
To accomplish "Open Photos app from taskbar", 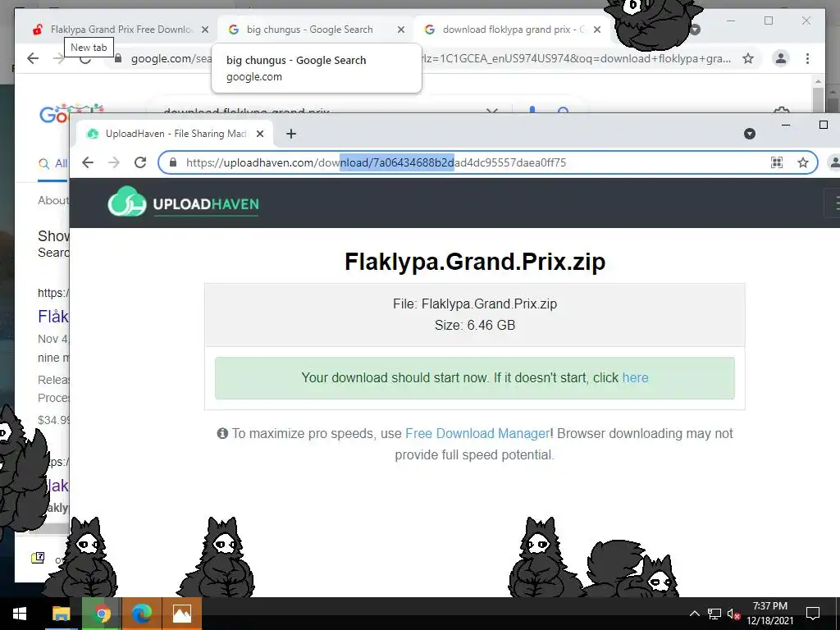I will 181,614.
